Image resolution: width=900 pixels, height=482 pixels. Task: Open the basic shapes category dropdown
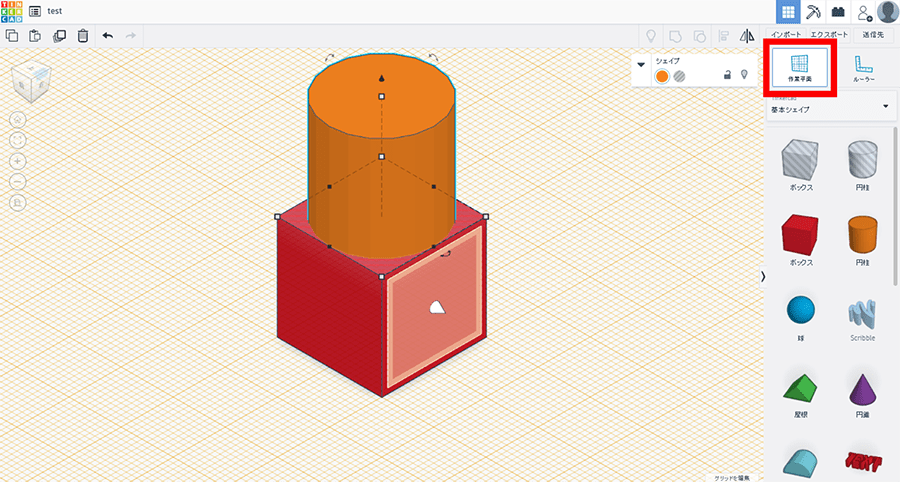(831, 107)
